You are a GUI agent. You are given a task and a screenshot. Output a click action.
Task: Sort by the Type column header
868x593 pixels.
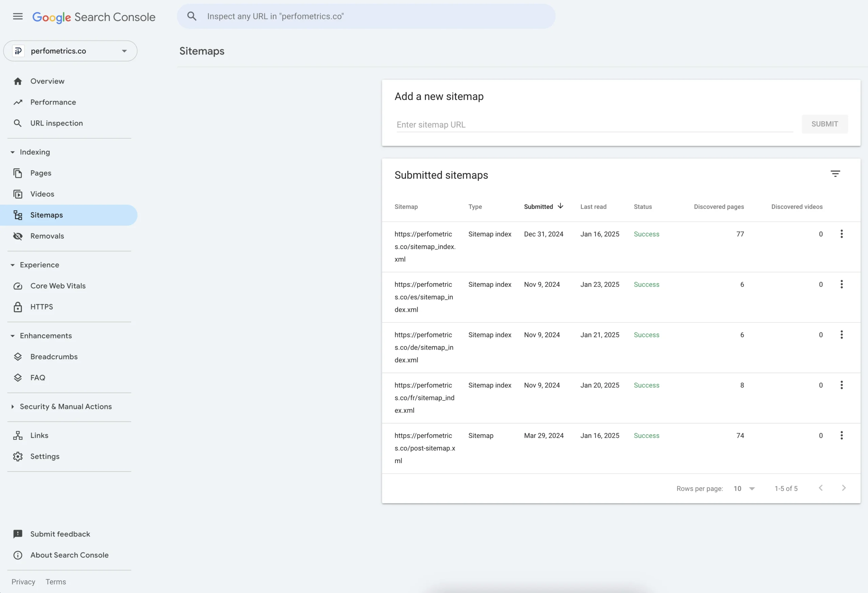point(475,206)
